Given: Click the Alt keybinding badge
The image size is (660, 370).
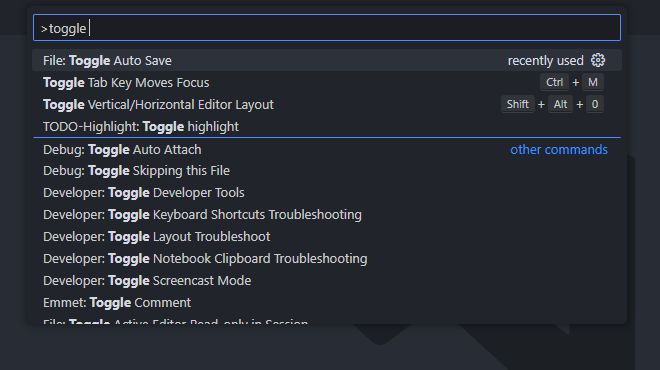Looking at the screenshot, I should point(560,104).
